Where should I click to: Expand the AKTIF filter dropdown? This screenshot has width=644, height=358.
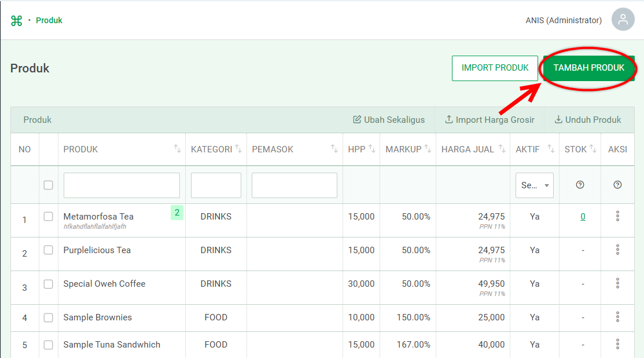click(x=534, y=185)
